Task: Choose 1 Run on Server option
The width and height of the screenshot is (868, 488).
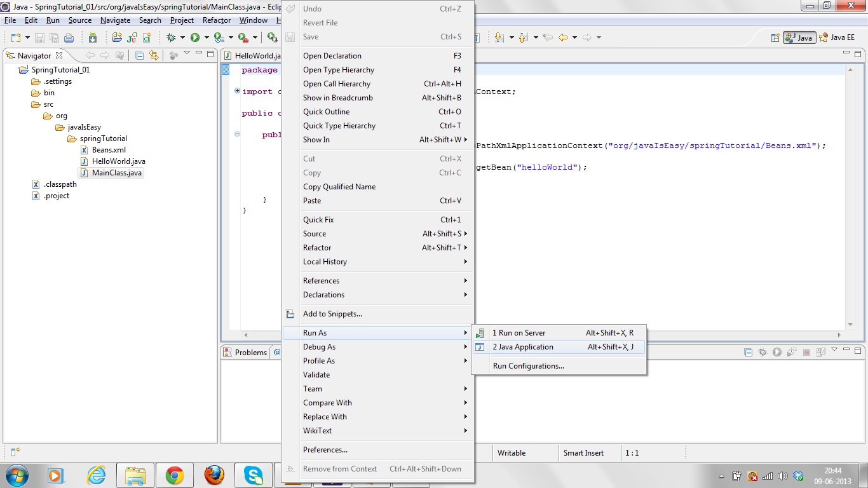Action: tap(559, 333)
